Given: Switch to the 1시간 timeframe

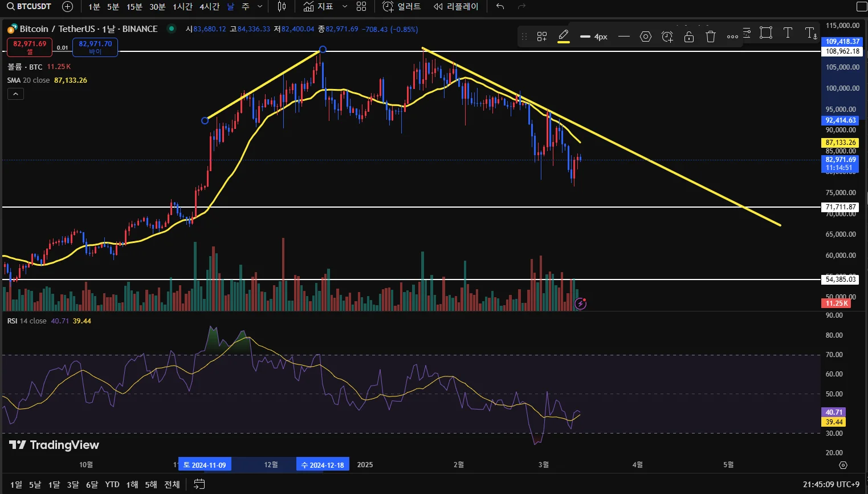Looking at the screenshot, I should 183,6.
